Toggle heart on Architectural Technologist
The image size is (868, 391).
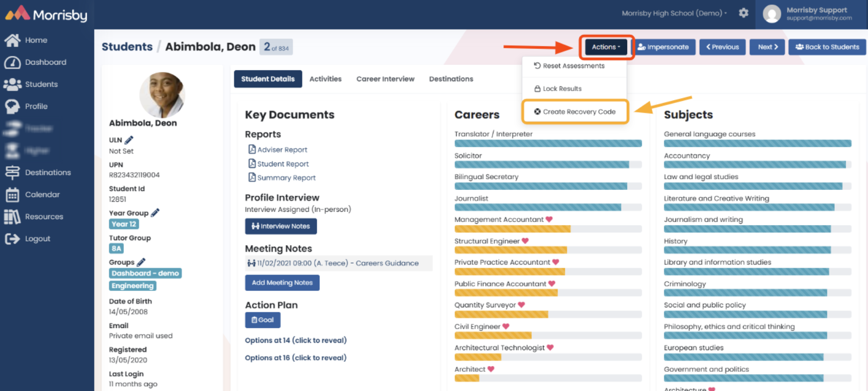(550, 348)
